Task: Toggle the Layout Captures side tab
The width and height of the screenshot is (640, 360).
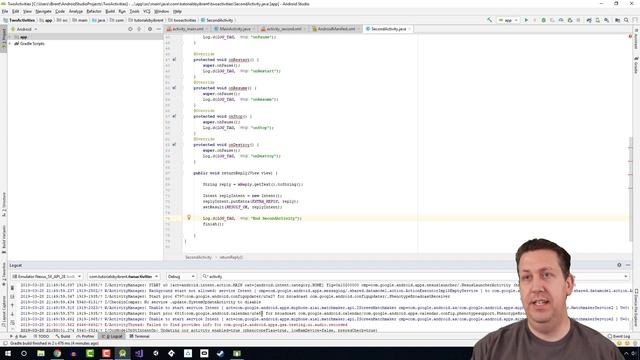Action: click(4, 310)
